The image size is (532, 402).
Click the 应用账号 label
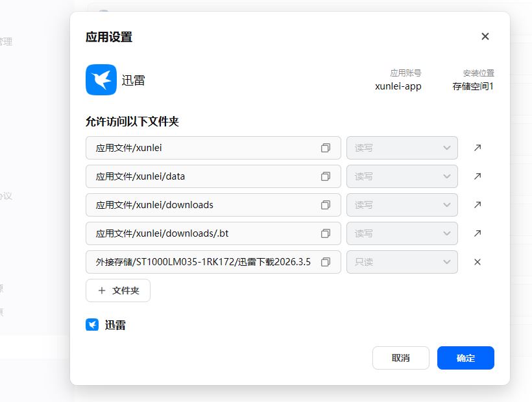(405, 73)
